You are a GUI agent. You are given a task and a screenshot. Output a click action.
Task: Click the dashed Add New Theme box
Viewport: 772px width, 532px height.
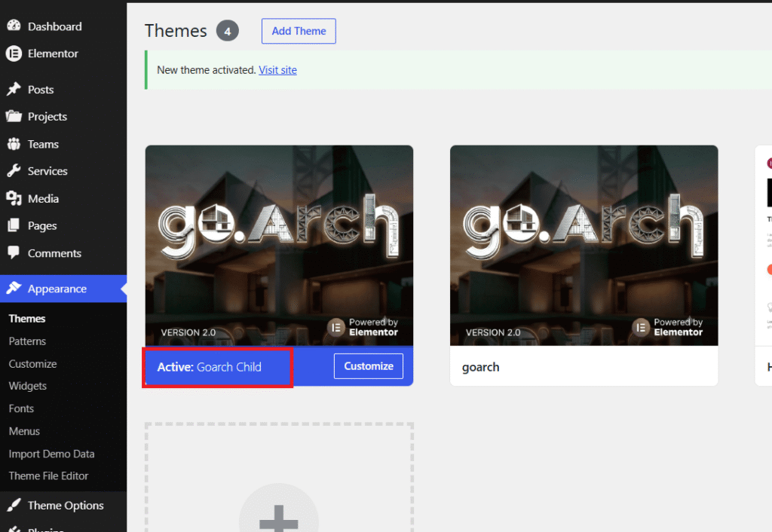(x=279, y=477)
